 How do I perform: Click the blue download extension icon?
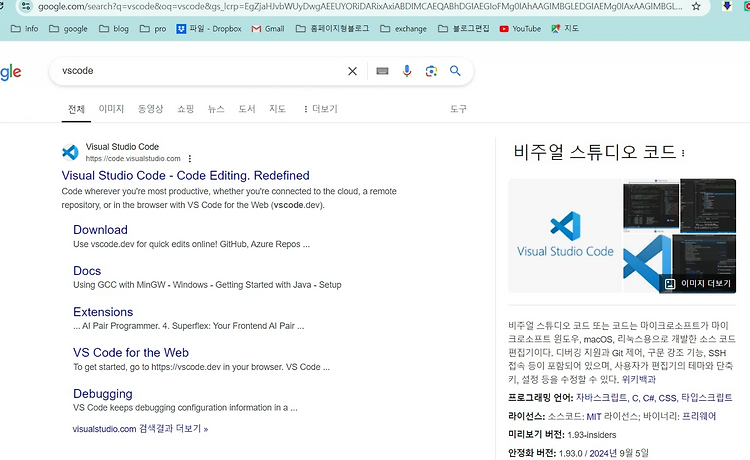(727, 6)
